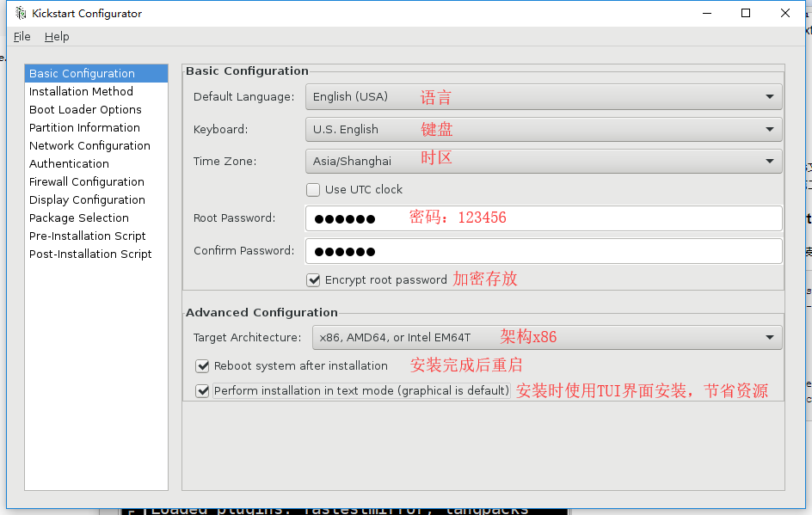Open Boot Loader Options section

[96, 110]
